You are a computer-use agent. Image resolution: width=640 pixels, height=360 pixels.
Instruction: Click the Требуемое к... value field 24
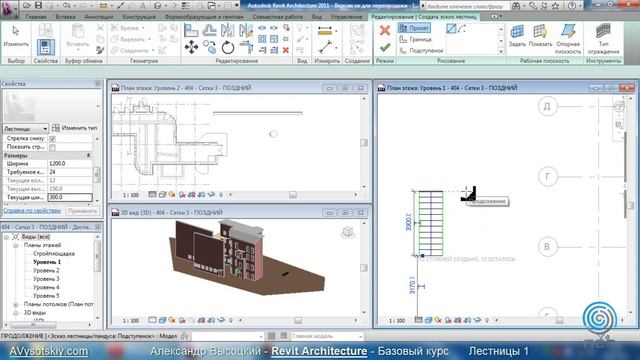70,172
